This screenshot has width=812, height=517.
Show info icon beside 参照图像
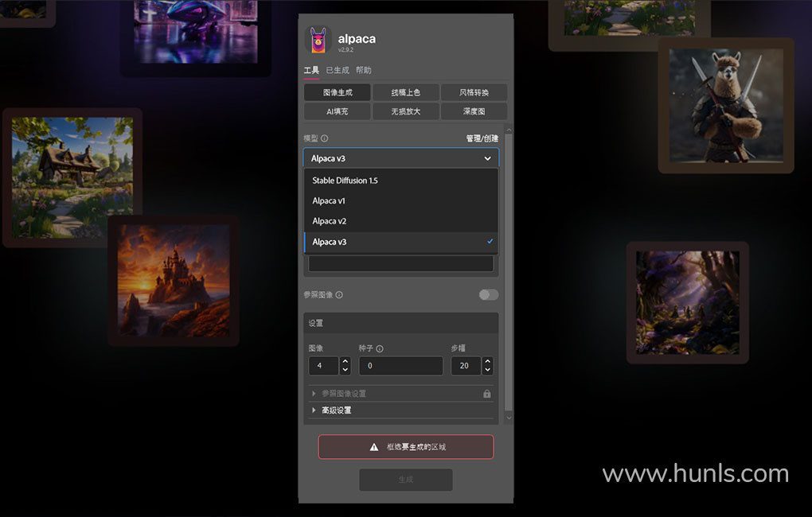coord(338,294)
